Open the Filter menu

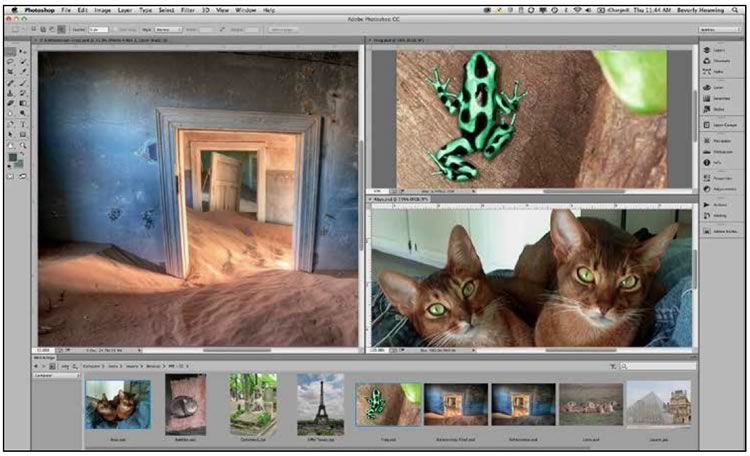[x=187, y=10]
